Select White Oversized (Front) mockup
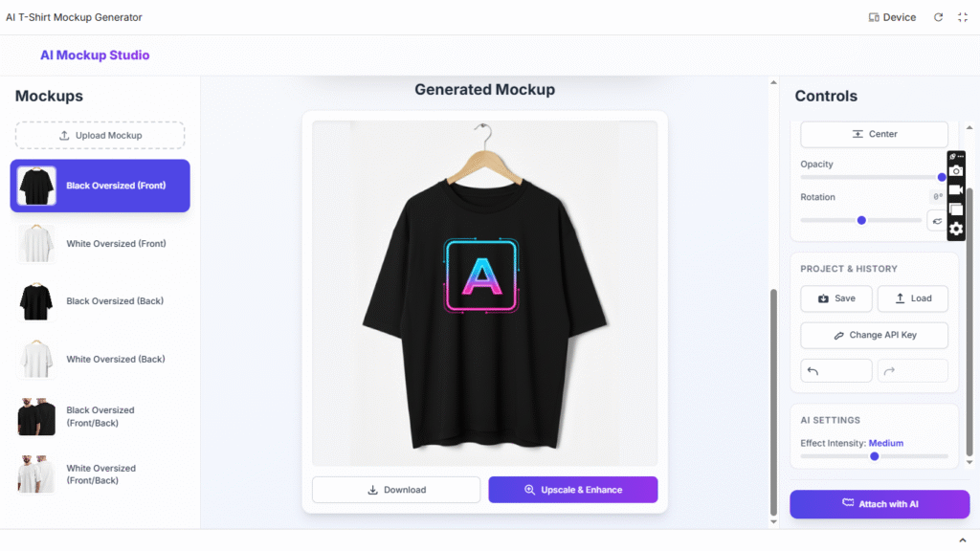980x551 pixels. 100,244
